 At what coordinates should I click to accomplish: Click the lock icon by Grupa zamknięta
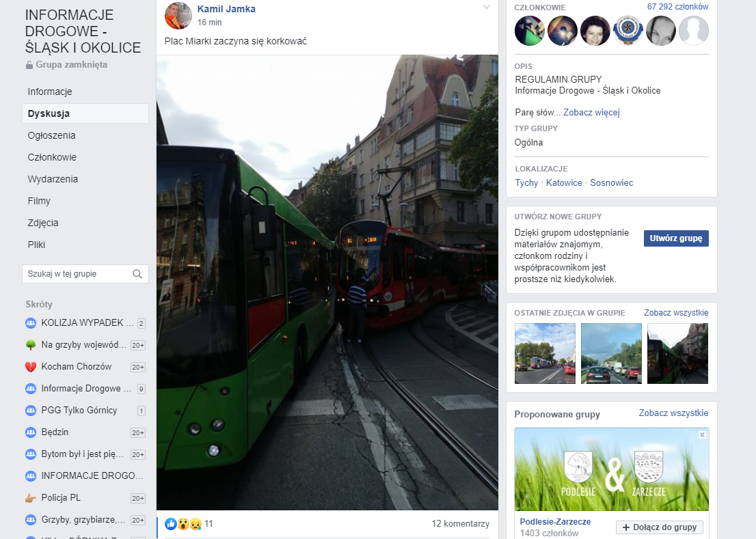click(29, 64)
